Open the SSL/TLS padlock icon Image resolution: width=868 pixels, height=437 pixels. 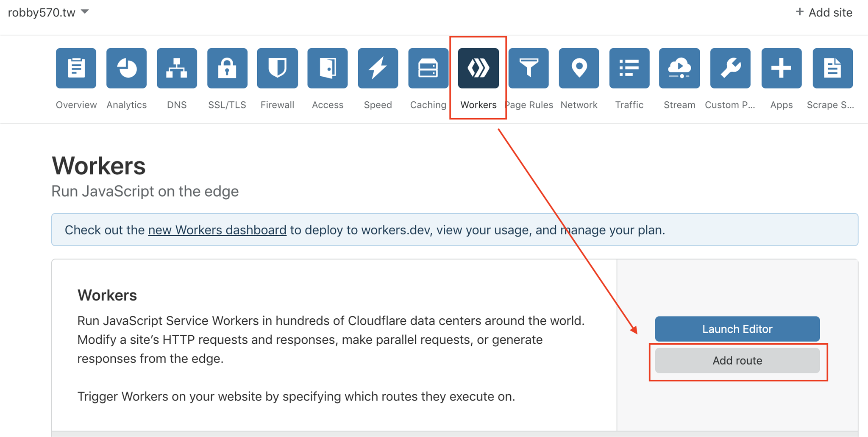pyautogui.click(x=227, y=68)
